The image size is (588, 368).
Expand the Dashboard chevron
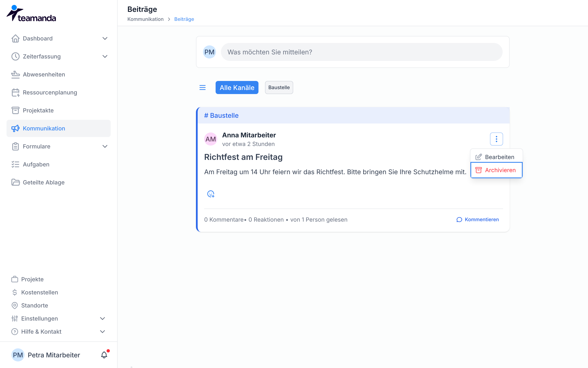(105, 38)
